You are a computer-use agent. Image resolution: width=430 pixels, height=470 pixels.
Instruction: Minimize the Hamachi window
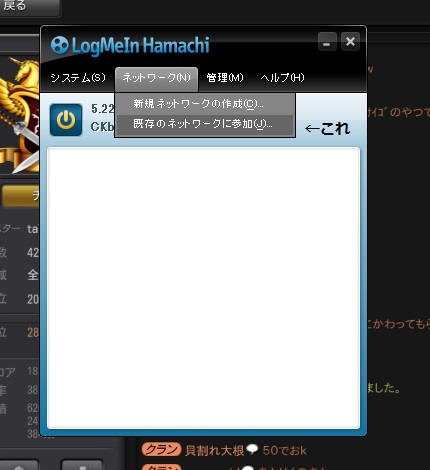point(327,42)
